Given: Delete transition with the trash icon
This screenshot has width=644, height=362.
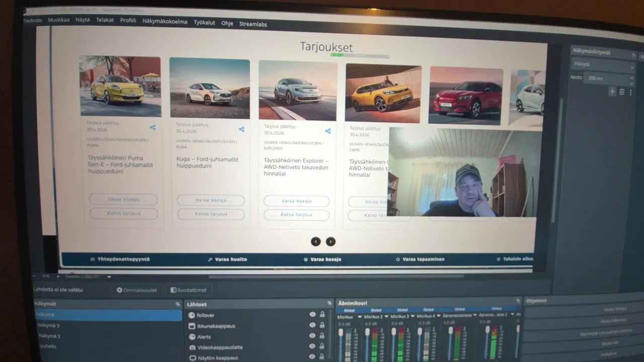Looking at the screenshot, I should pos(622,92).
